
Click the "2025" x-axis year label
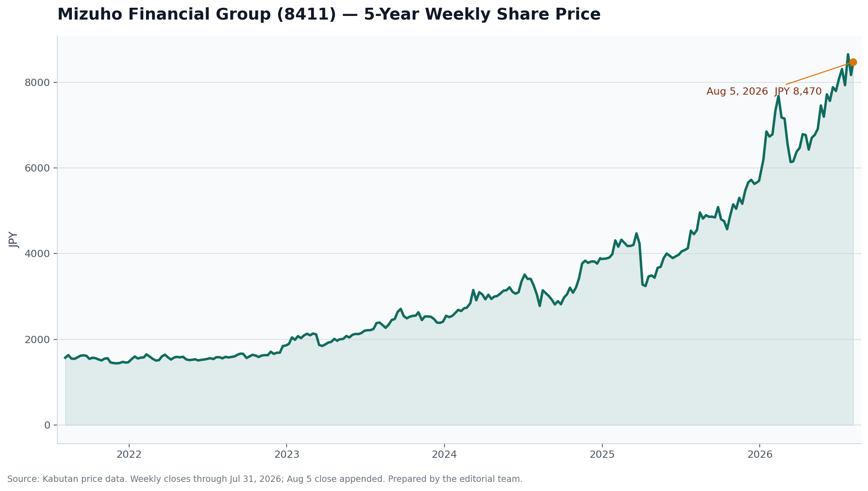pyautogui.click(x=602, y=455)
